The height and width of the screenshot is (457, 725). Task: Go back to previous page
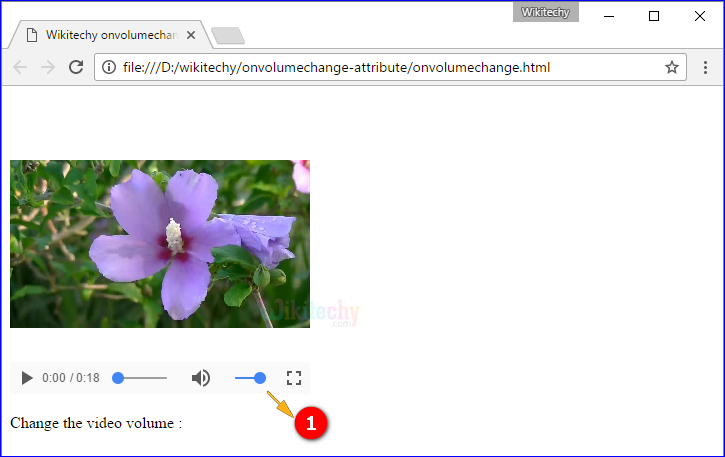[21, 67]
